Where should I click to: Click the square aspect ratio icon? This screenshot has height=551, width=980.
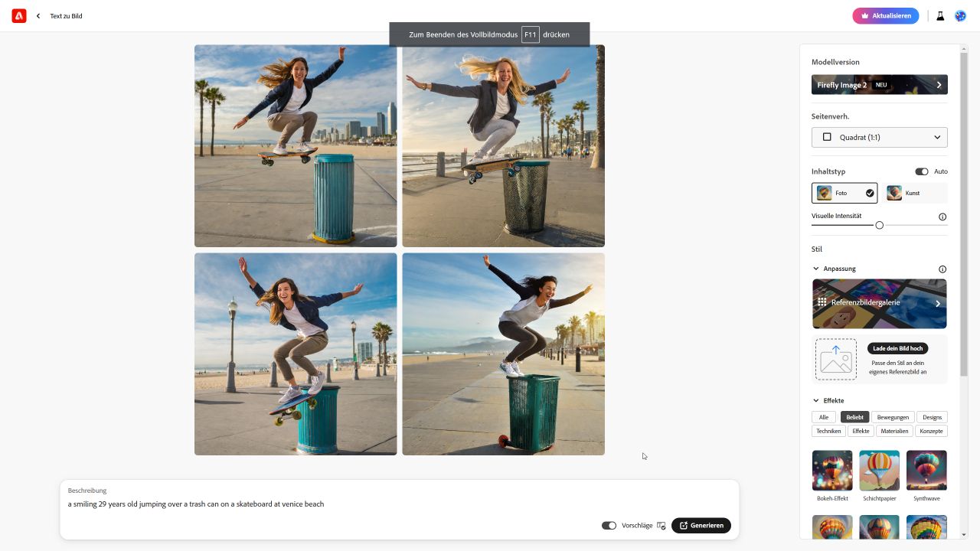(827, 137)
